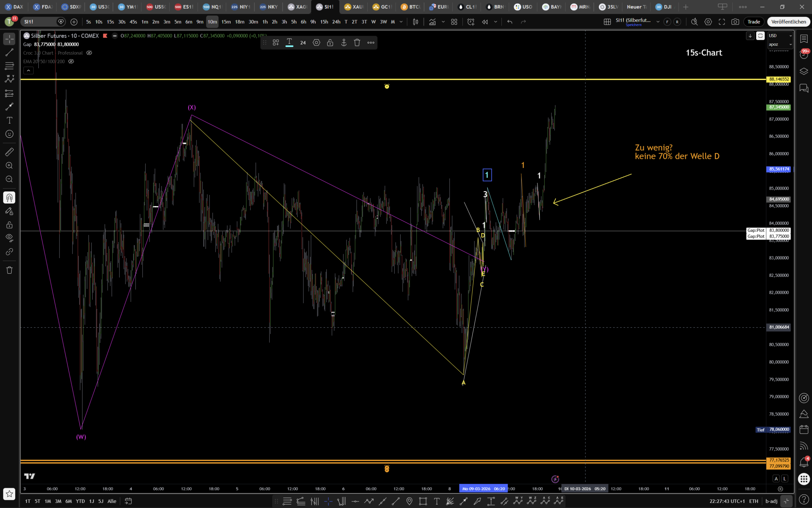Toggle visibility of EMA 20/50/100/200 indicator
812x508 pixels.
(71, 61)
